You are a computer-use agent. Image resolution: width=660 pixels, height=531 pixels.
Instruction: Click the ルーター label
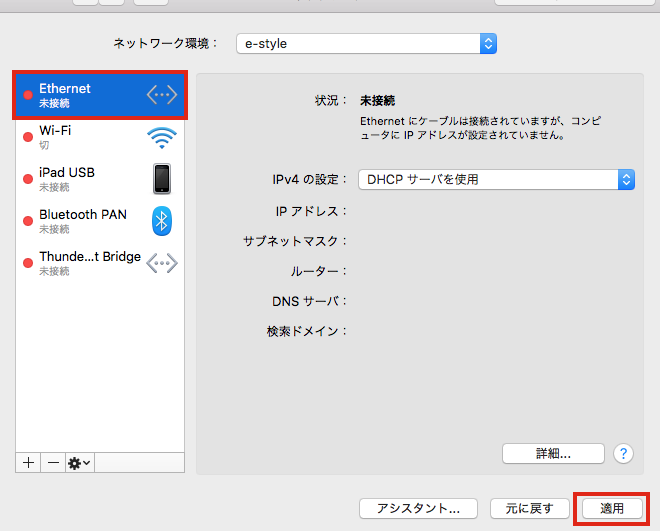coord(318,271)
